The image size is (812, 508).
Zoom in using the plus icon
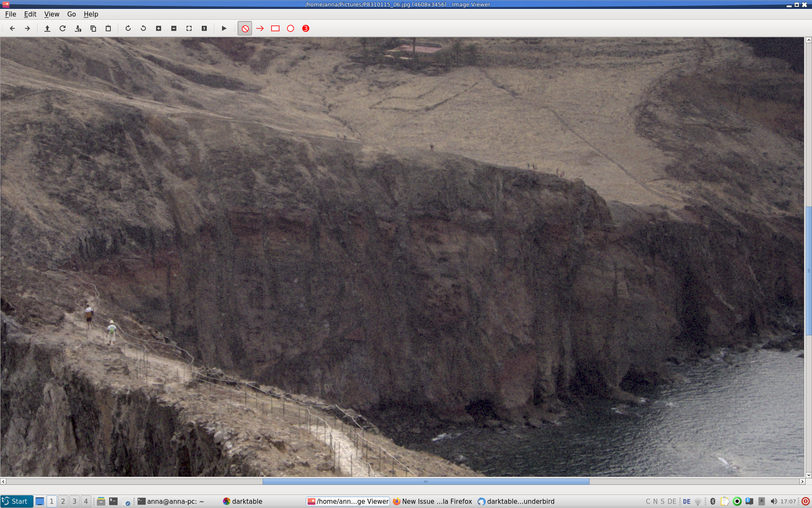pyautogui.click(x=159, y=28)
